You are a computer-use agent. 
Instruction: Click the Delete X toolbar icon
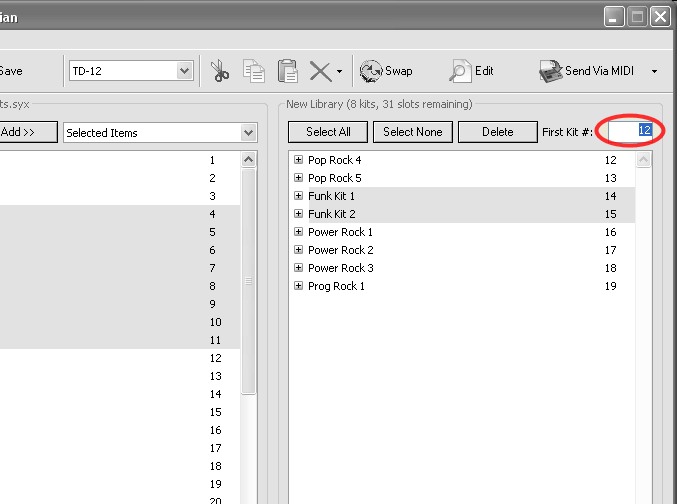pyautogui.click(x=319, y=71)
